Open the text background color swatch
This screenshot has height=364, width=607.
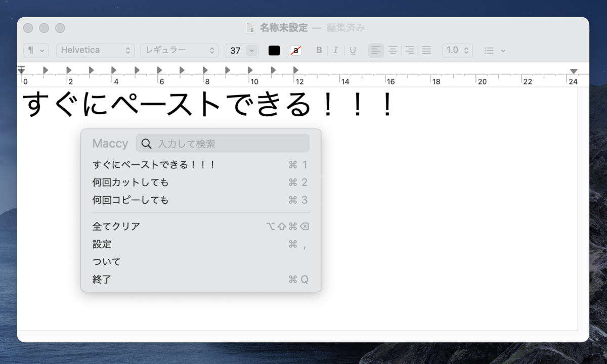(x=296, y=51)
